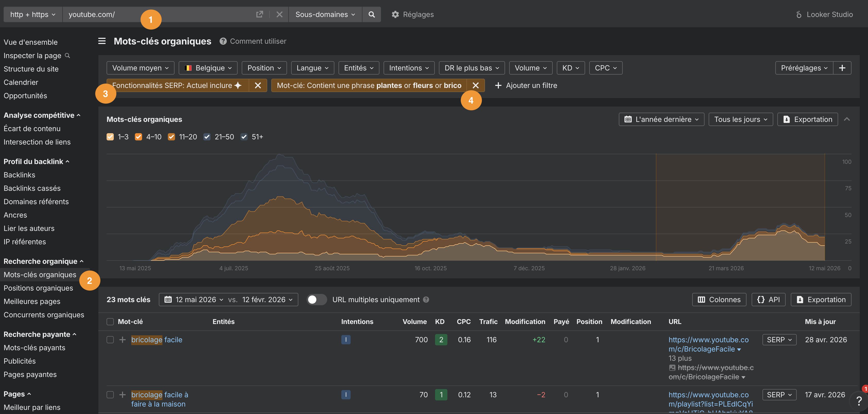
Task: Open the youtube.com/c/BricolageFacile URL link
Action: coord(709,344)
